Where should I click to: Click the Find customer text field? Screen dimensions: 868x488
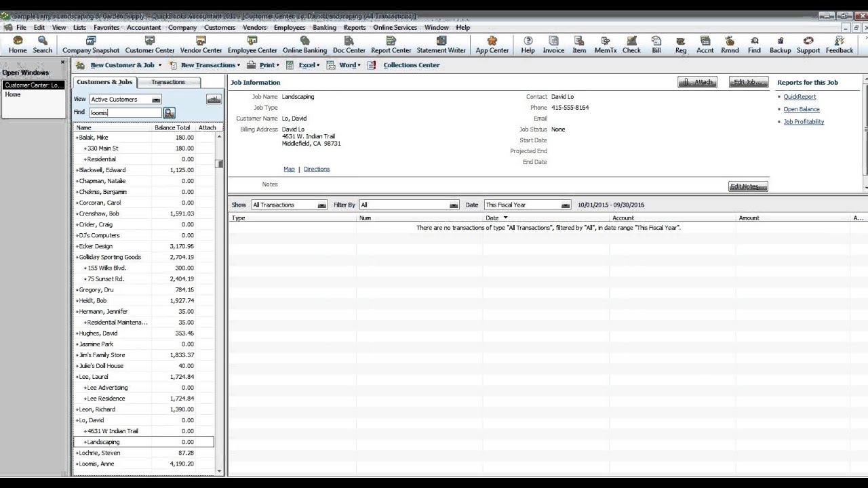(x=125, y=113)
